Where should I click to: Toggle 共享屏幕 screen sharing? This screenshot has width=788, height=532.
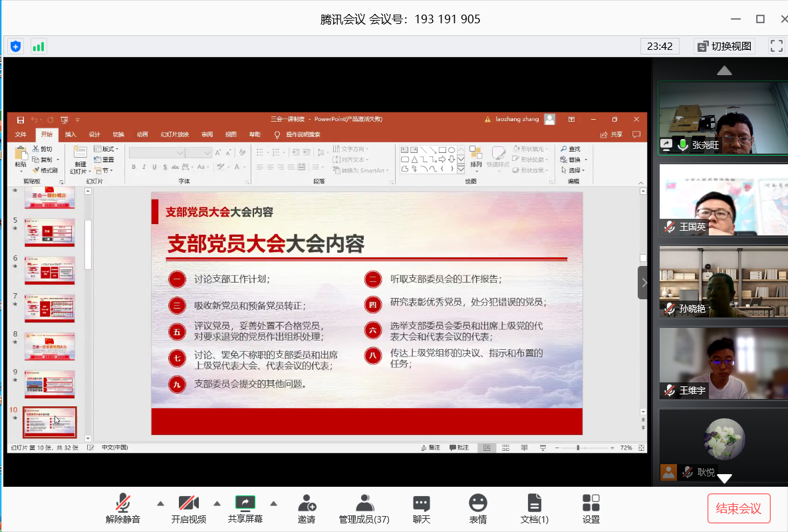[245, 508]
